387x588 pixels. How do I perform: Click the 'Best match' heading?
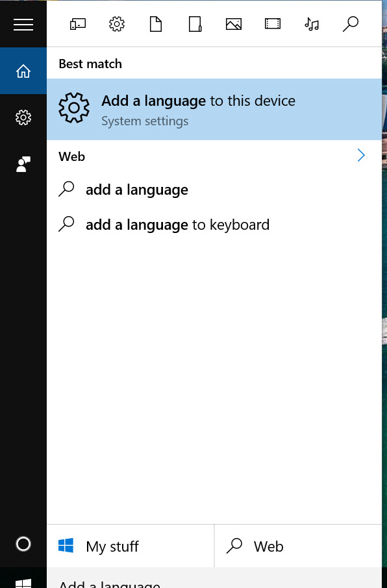pyautogui.click(x=90, y=64)
